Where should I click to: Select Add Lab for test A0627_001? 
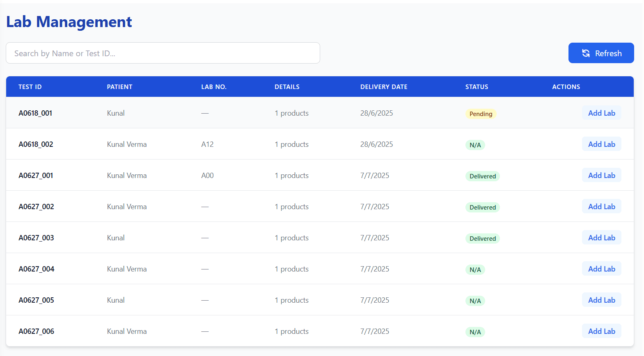[601, 176]
